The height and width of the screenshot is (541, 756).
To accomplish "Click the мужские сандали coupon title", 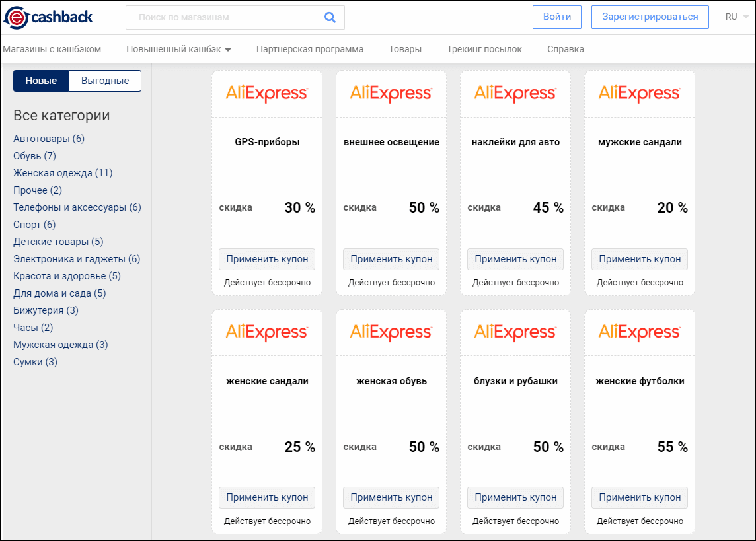I will click(640, 142).
